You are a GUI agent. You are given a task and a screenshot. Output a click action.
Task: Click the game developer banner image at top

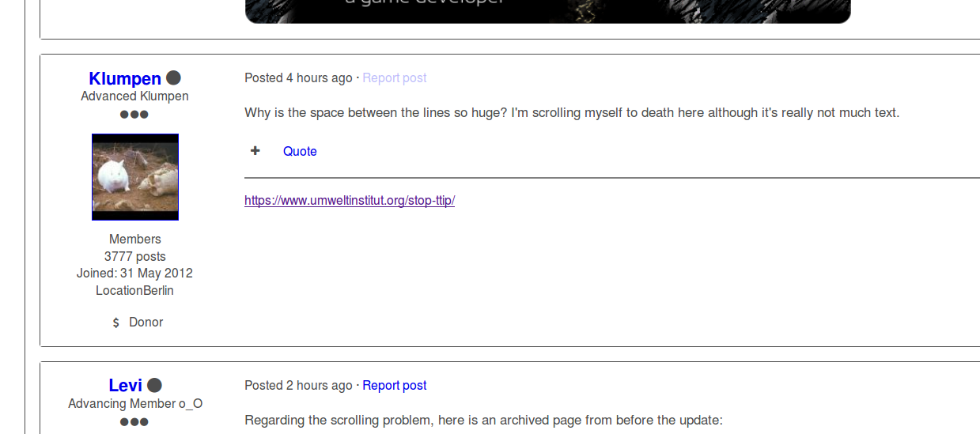point(547,11)
